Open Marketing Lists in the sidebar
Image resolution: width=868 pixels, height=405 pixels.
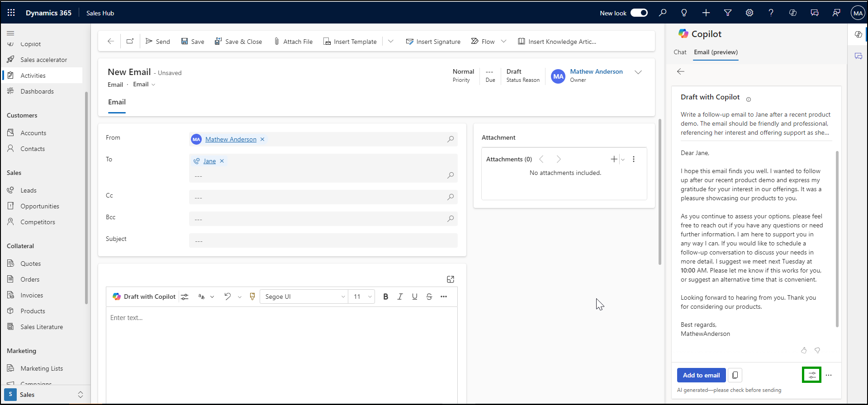click(41, 368)
